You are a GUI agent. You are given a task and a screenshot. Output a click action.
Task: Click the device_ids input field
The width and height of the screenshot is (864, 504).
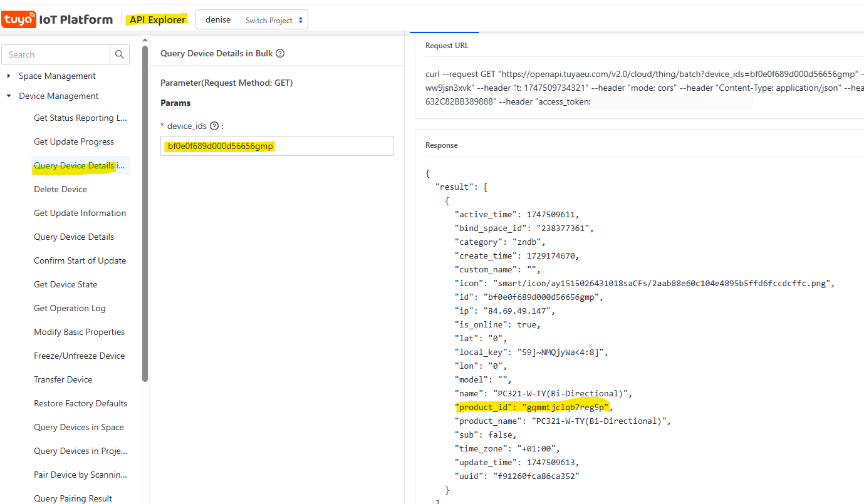[x=277, y=146]
